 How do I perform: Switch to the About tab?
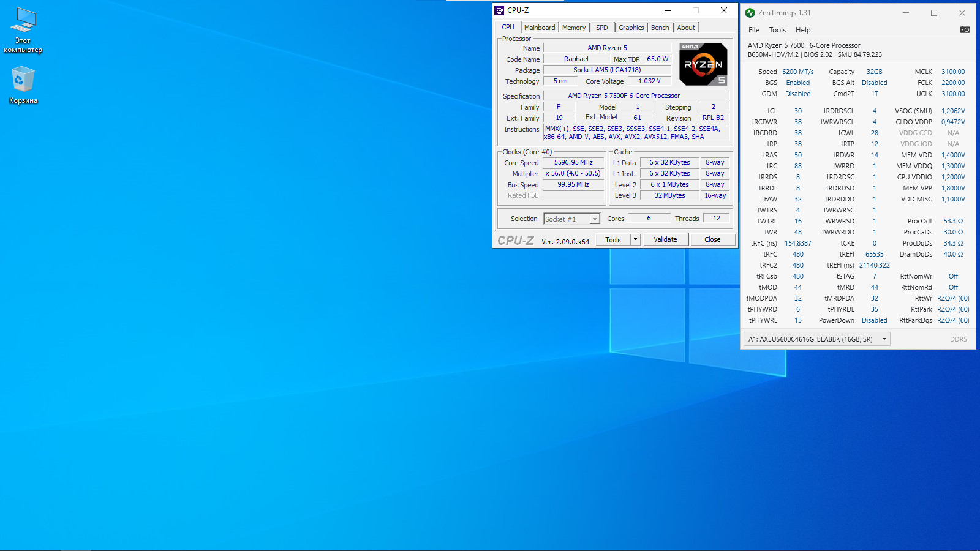pyautogui.click(x=686, y=28)
